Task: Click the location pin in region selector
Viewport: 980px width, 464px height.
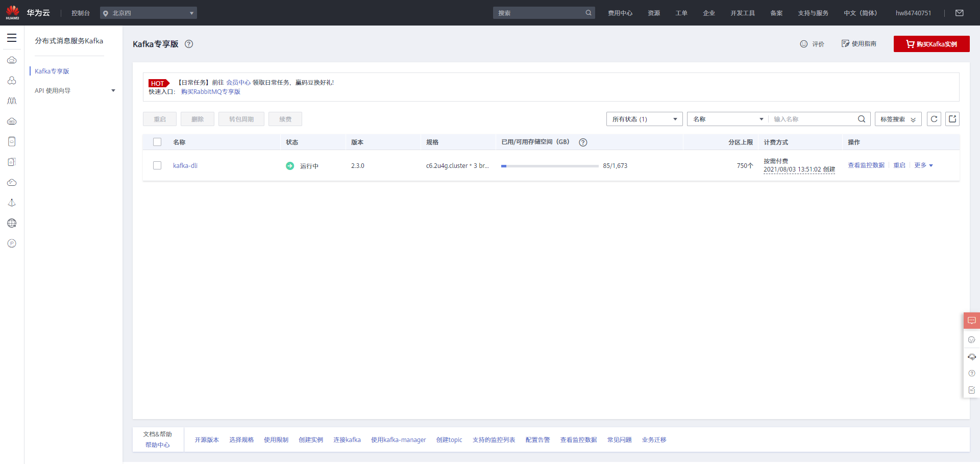Action: [x=106, y=13]
